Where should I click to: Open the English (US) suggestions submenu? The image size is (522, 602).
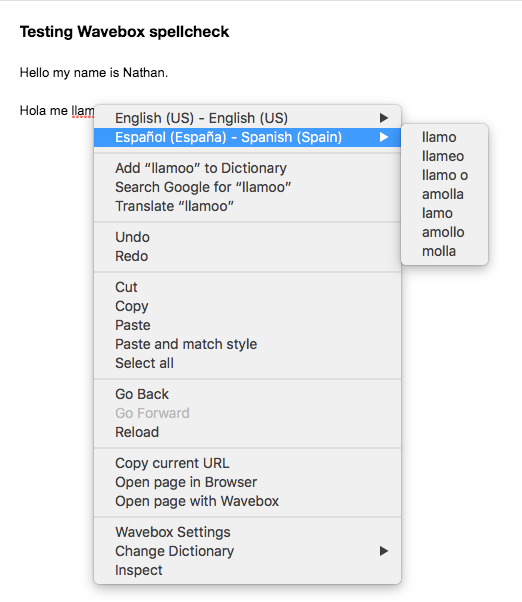click(x=247, y=118)
